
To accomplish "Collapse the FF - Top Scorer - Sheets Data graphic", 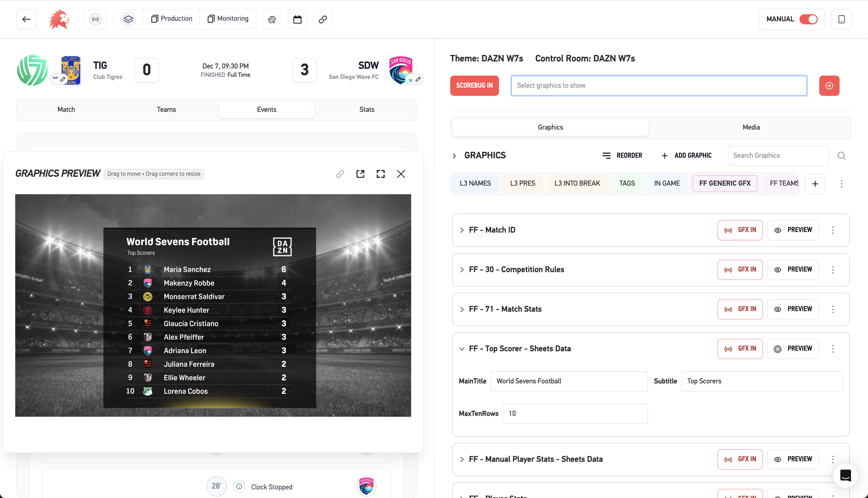I will [x=462, y=349].
